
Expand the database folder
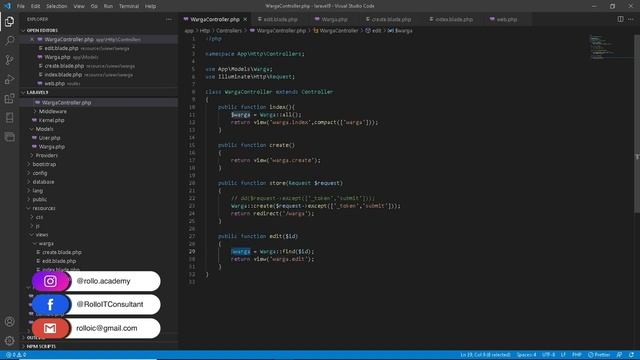tap(43, 182)
